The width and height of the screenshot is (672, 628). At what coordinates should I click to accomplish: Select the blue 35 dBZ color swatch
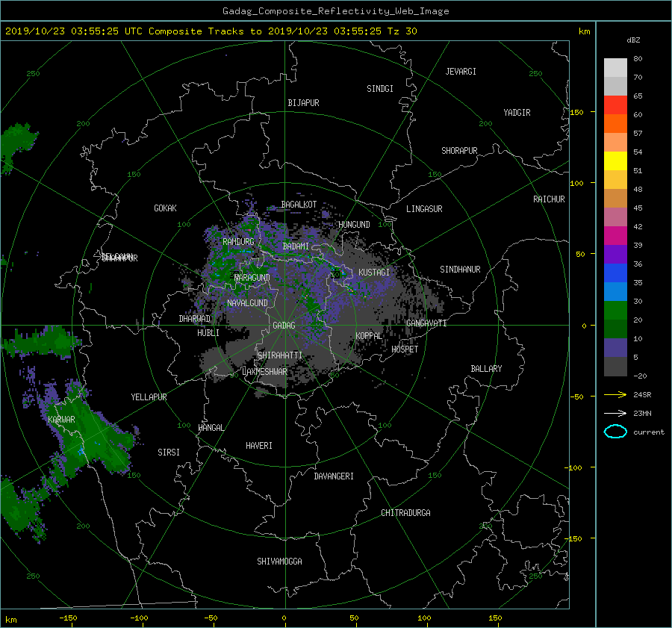tap(615, 273)
